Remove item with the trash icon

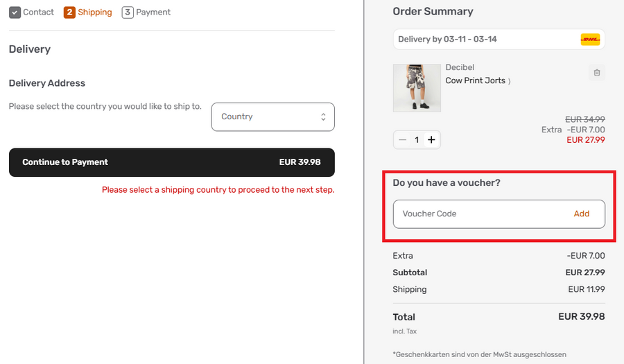click(597, 72)
